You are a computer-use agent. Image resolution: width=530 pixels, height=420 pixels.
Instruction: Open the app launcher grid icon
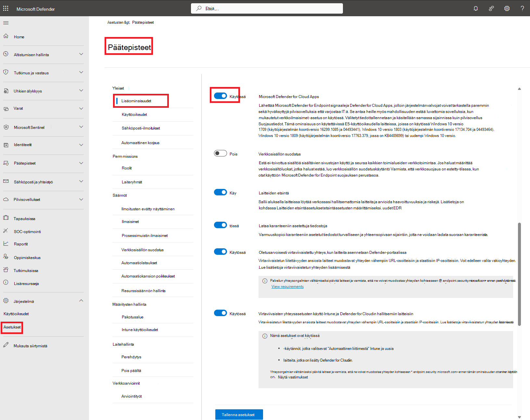pyautogui.click(x=6, y=8)
